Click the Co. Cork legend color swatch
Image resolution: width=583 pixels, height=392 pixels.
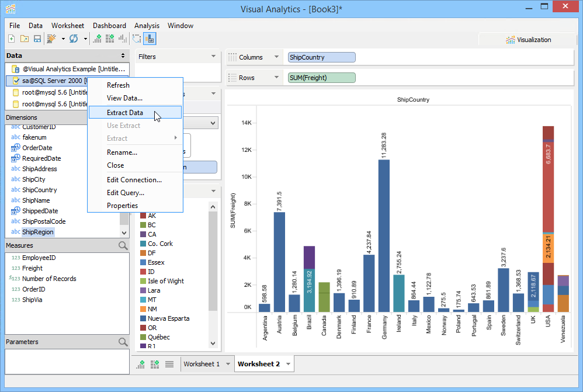(143, 244)
